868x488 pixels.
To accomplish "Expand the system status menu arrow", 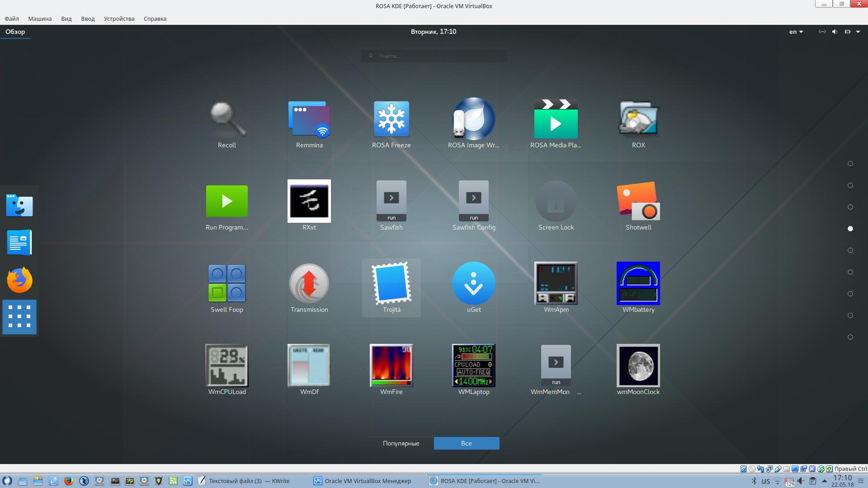I will pyautogui.click(x=858, y=32).
